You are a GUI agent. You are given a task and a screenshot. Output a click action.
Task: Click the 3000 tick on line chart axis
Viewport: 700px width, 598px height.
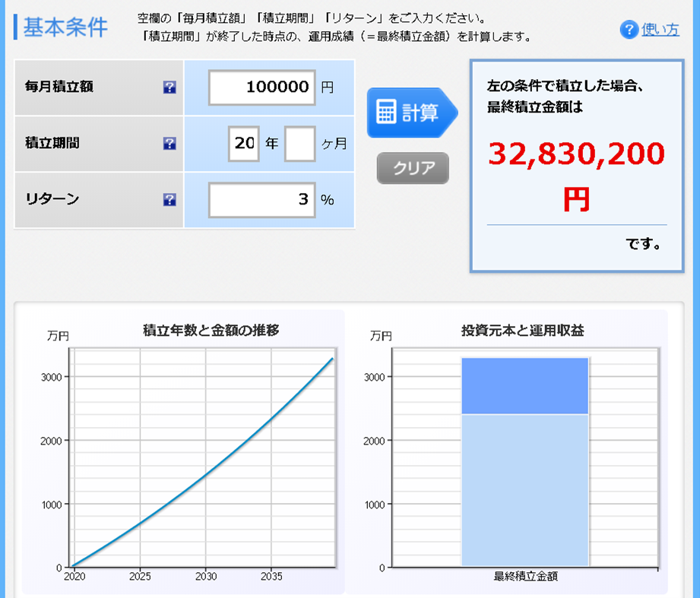click(52, 377)
